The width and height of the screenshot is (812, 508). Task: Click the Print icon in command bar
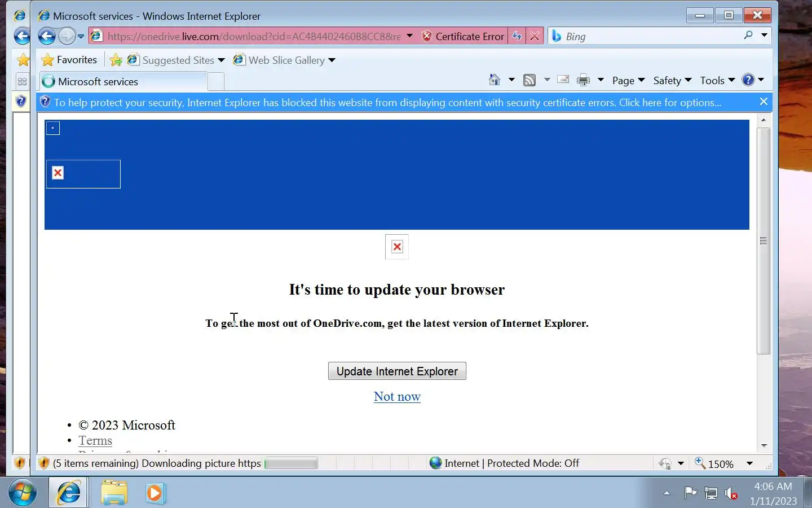click(x=583, y=80)
